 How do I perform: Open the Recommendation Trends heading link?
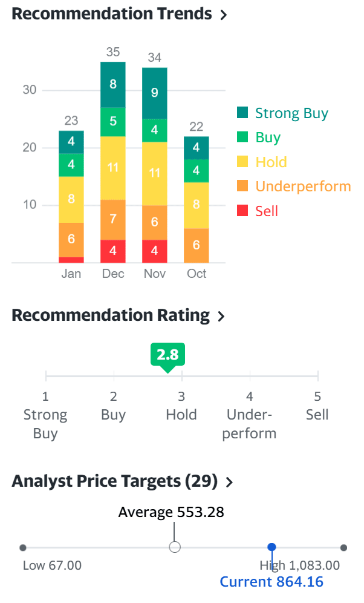[112, 15]
